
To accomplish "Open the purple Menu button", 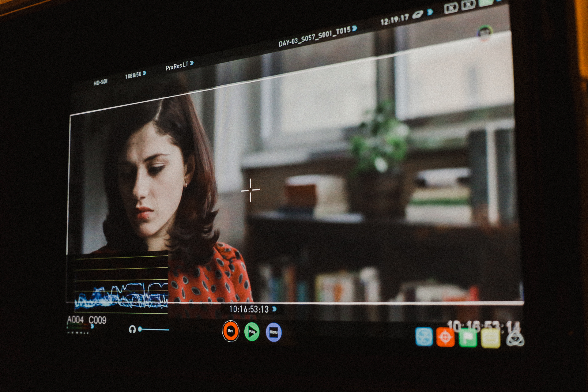I will coord(273,332).
